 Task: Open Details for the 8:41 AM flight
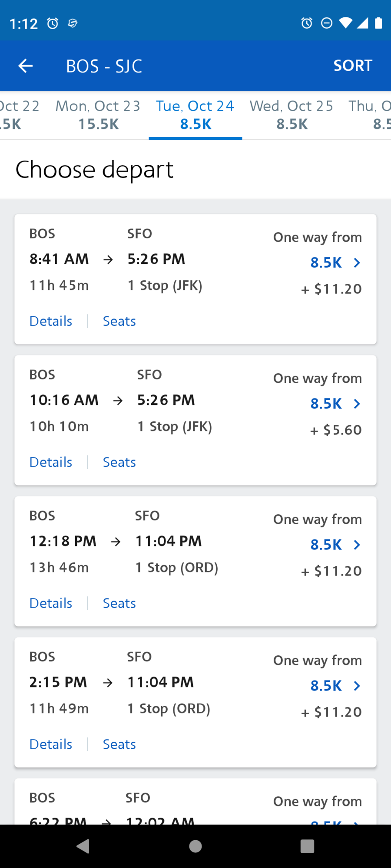(x=51, y=321)
